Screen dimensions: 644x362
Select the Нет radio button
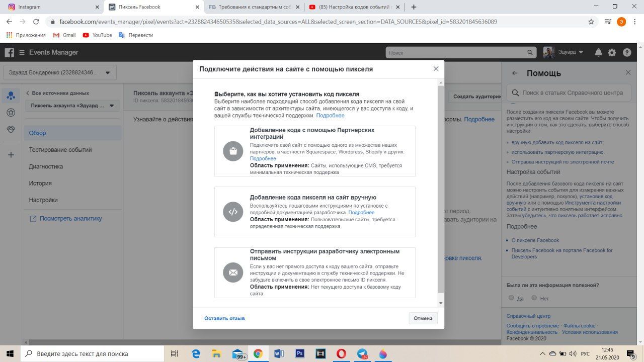click(534, 298)
